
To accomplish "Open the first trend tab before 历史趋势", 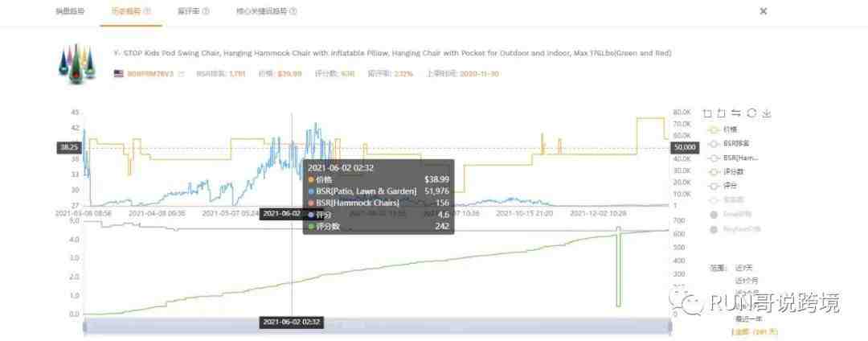I will (x=70, y=11).
